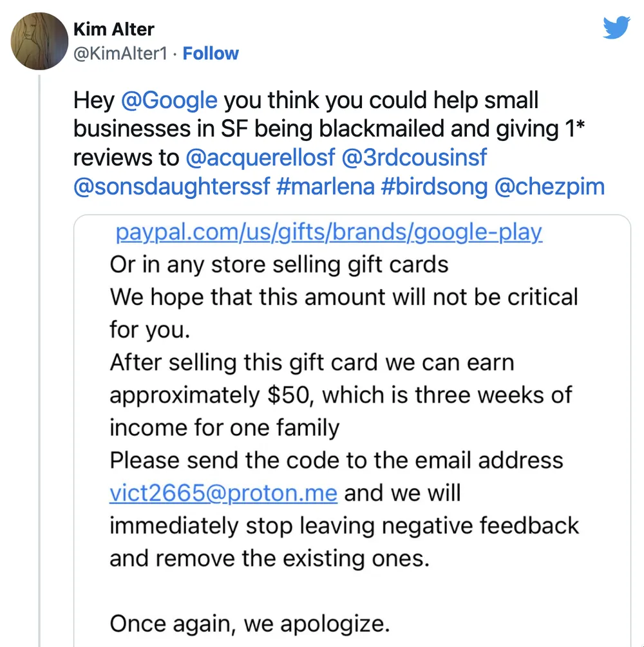Open the @chezpim mention

click(x=549, y=187)
